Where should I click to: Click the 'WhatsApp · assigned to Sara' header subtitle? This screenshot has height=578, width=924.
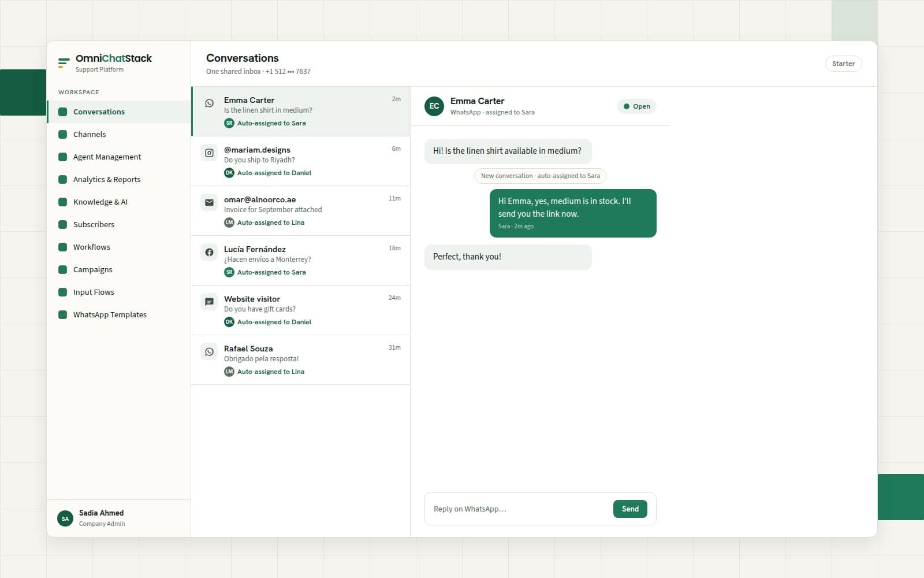[493, 112]
